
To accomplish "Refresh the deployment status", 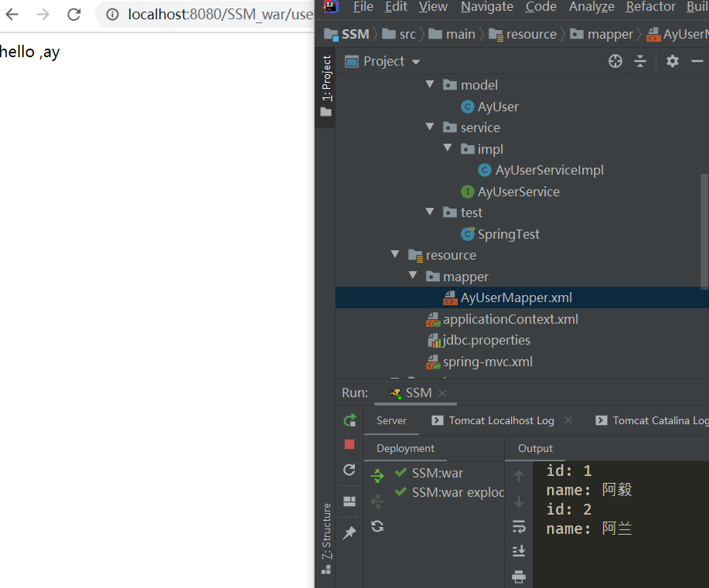I will point(377,527).
